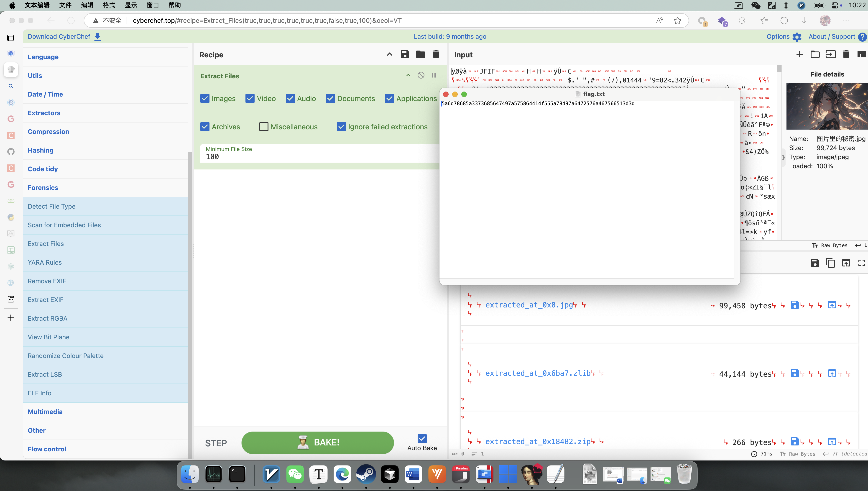The image size is (868, 491).
Task: Open browser downloads icon
Action: [804, 20]
